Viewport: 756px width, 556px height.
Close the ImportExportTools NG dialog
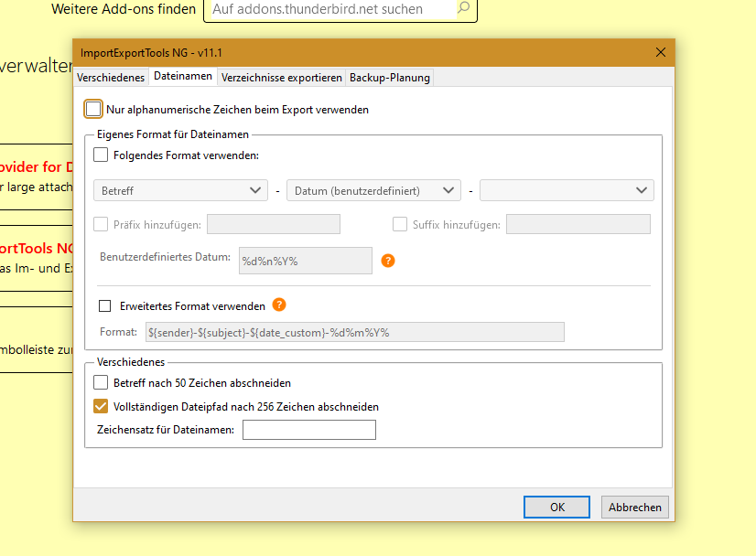pos(661,52)
